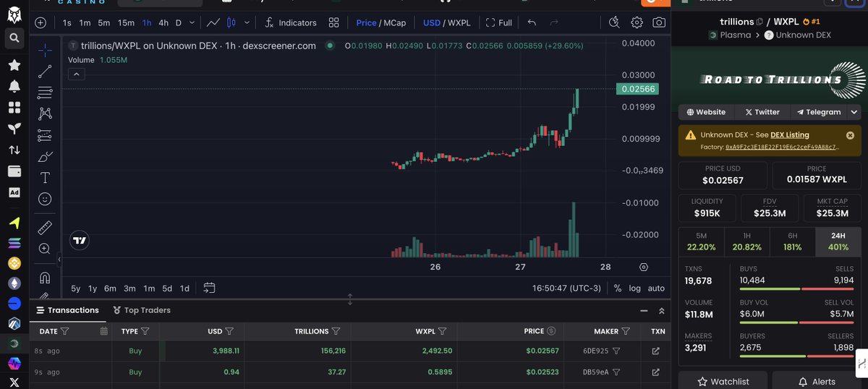Viewport: 868px width, 389px height.
Task: Open the search icon in left sidebar
Action: [14, 38]
